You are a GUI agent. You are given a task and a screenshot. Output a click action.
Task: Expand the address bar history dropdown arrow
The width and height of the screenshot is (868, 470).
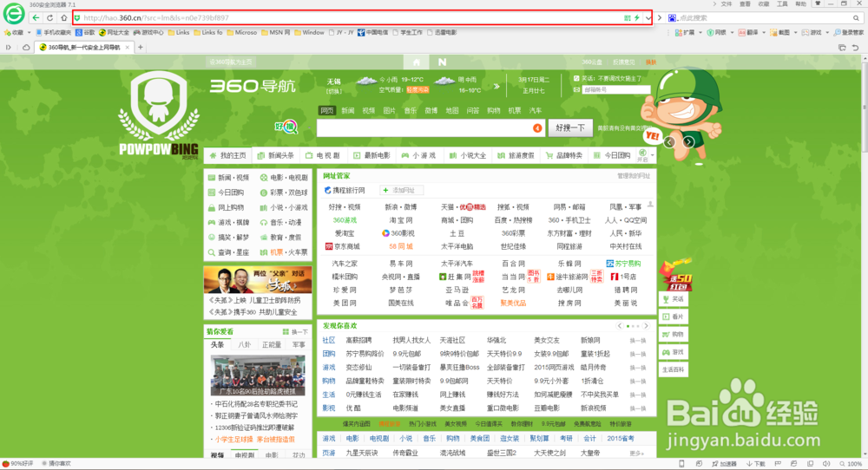(648, 17)
